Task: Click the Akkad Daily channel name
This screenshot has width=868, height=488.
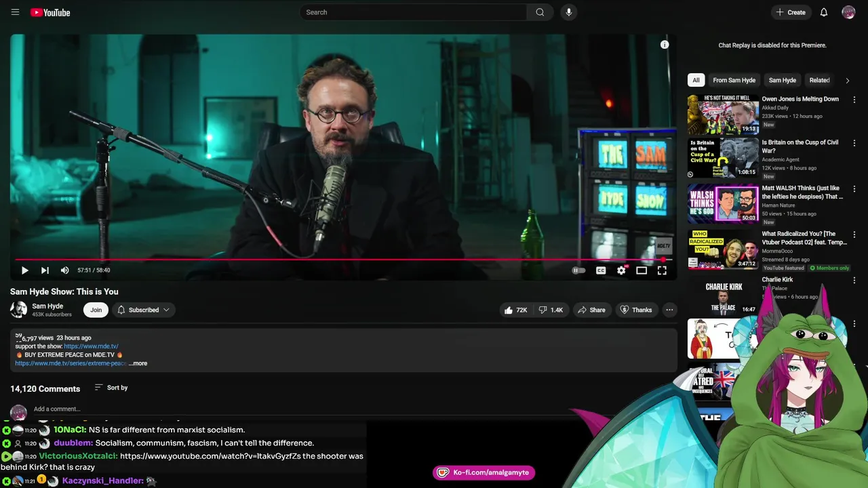Action: [774, 108]
